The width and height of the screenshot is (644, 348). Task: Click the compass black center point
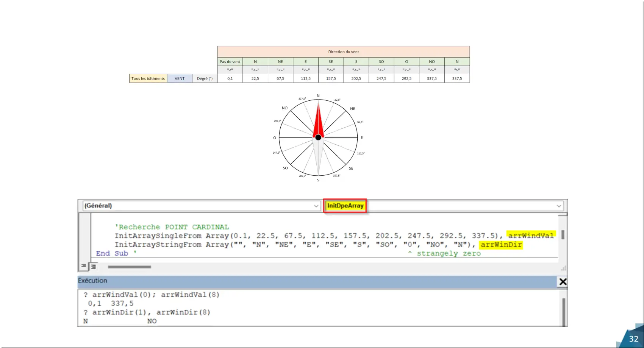(318, 137)
